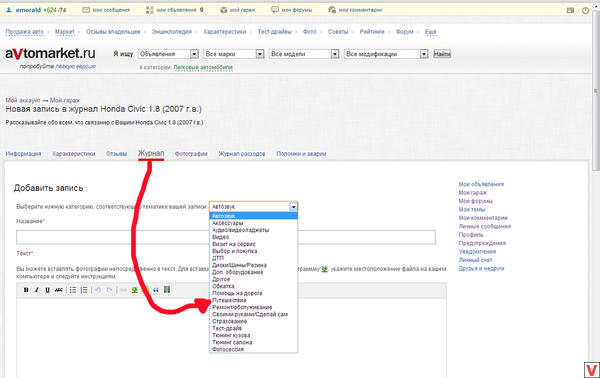Viewport: 600px width, 378px height.
Task: Open Друзья и недруги sidebar link
Action: (481, 268)
